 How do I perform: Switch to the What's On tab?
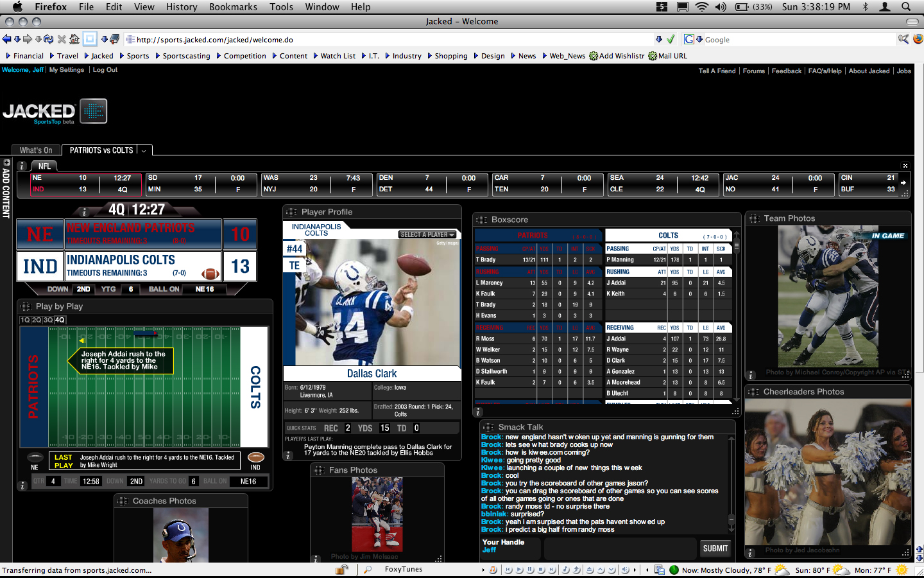pos(36,150)
